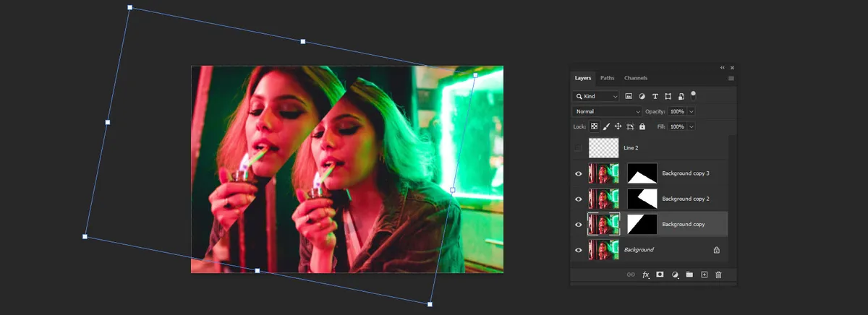Viewport: 868px width, 315px height.
Task: Click the bottom-middle transform edge handle
Action: pyautogui.click(x=258, y=270)
